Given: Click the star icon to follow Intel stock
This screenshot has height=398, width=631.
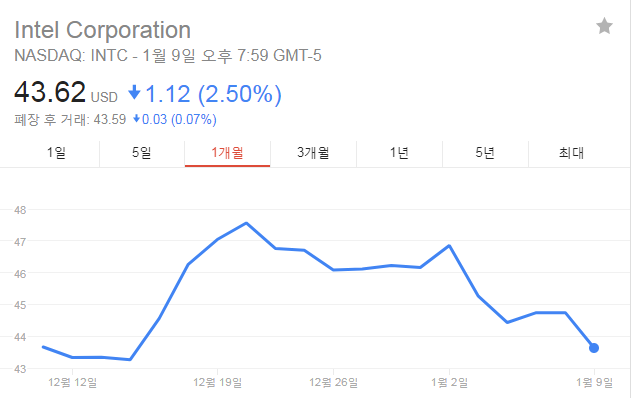Looking at the screenshot, I should tap(604, 26).
